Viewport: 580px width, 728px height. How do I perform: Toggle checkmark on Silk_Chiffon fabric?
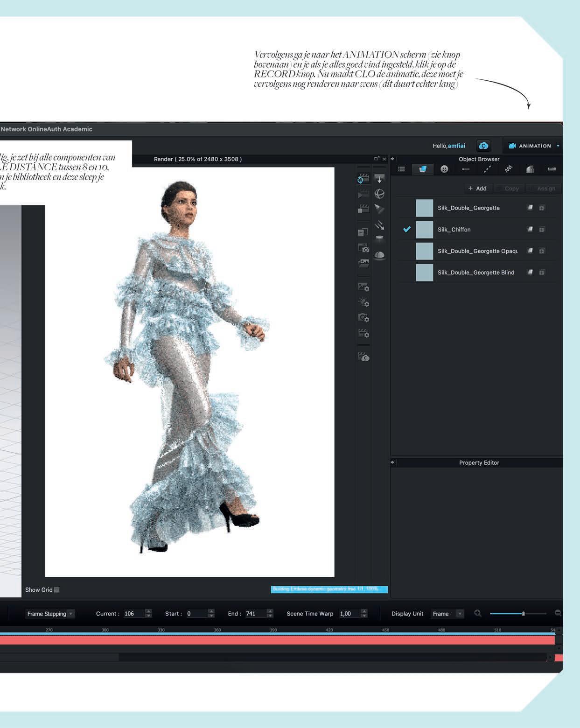tap(407, 229)
